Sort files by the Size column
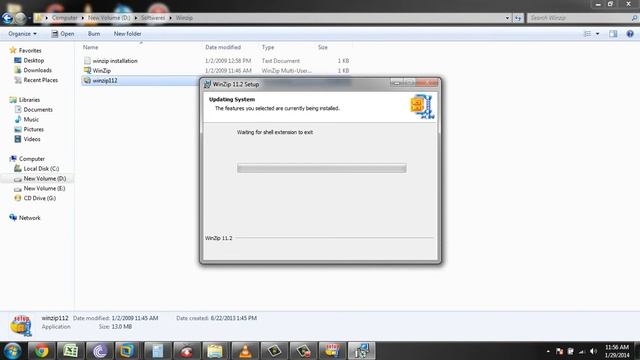This screenshot has width=640, height=360. pos(322,47)
